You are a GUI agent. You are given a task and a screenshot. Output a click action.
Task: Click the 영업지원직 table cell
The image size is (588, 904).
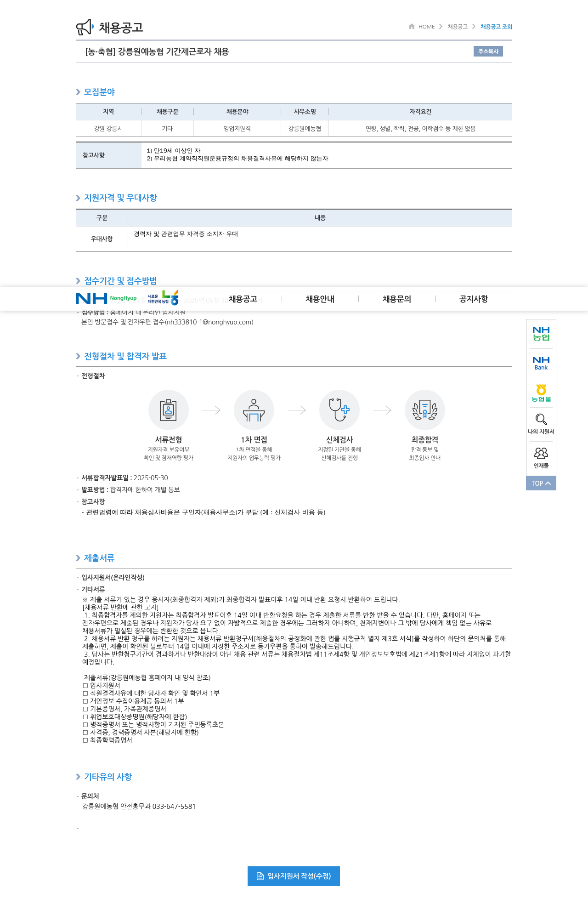[237, 129]
